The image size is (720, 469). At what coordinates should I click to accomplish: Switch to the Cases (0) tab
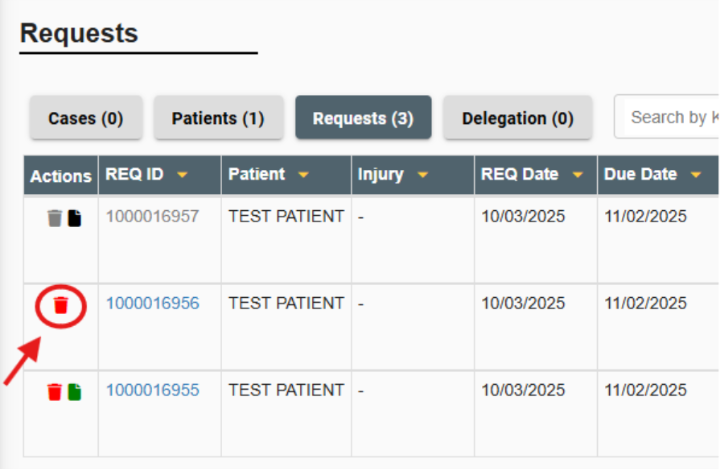click(86, 118)
